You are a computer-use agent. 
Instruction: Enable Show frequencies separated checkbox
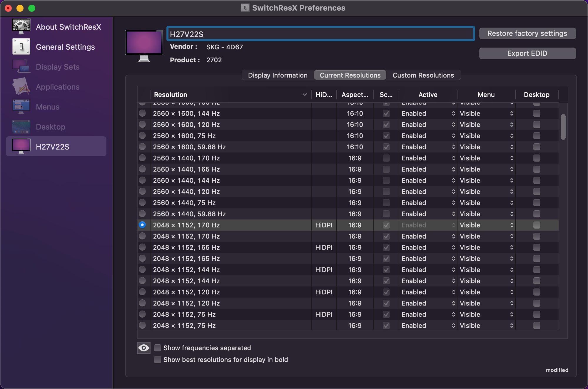158,348
